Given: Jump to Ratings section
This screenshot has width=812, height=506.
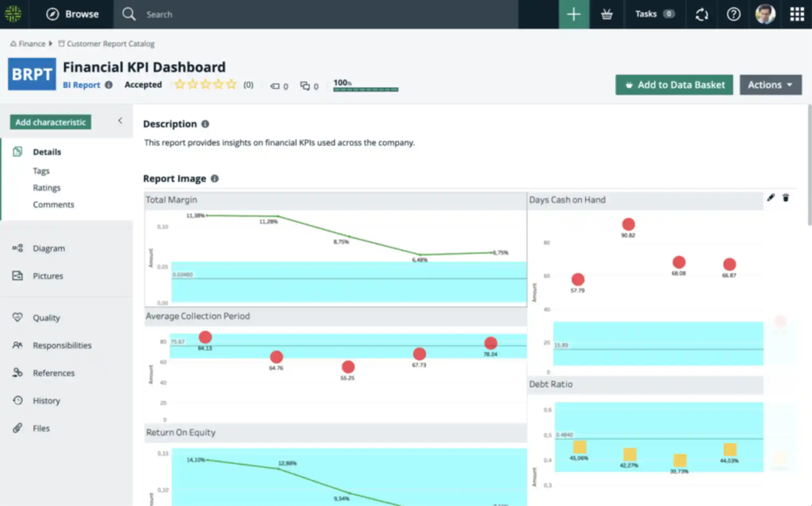Looking at the screenshot, I should 47,188.
